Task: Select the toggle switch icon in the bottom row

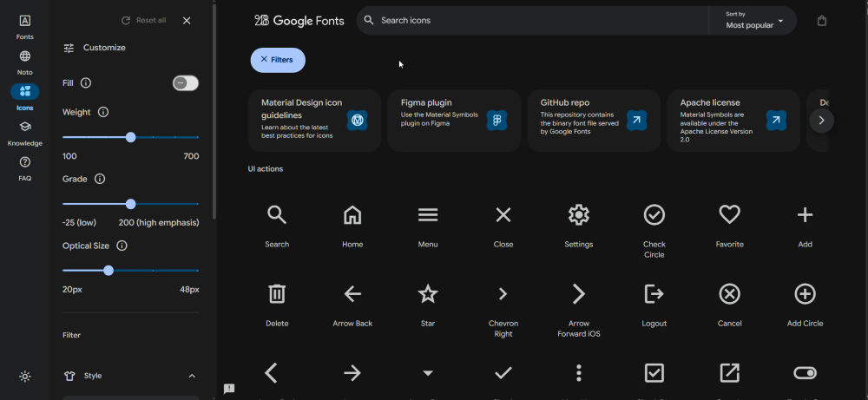Action: click(x=805, y=373)
